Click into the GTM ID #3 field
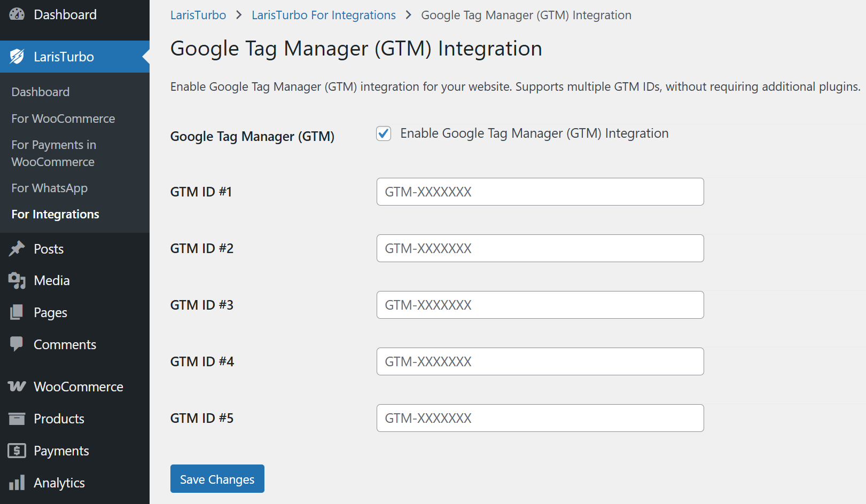Viewport: 866px width, 504px height. [x=540, y=305]
